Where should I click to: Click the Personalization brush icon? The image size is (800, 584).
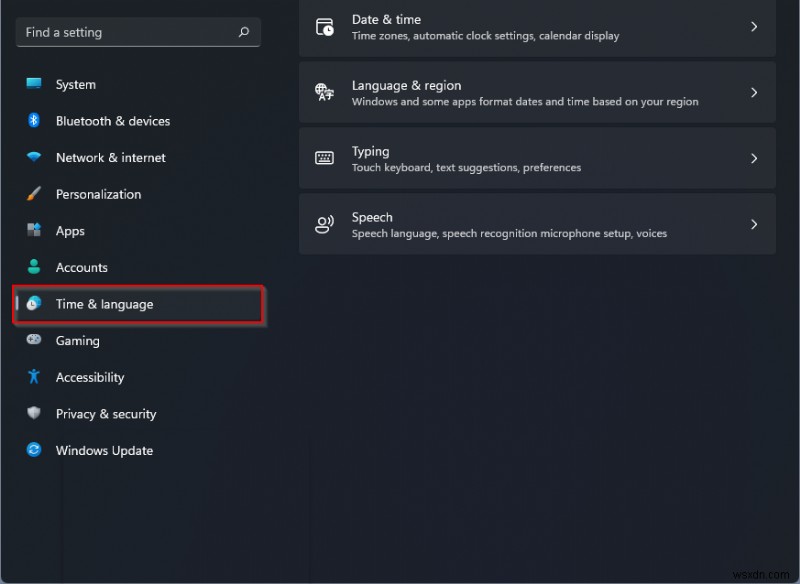point(32,194)
